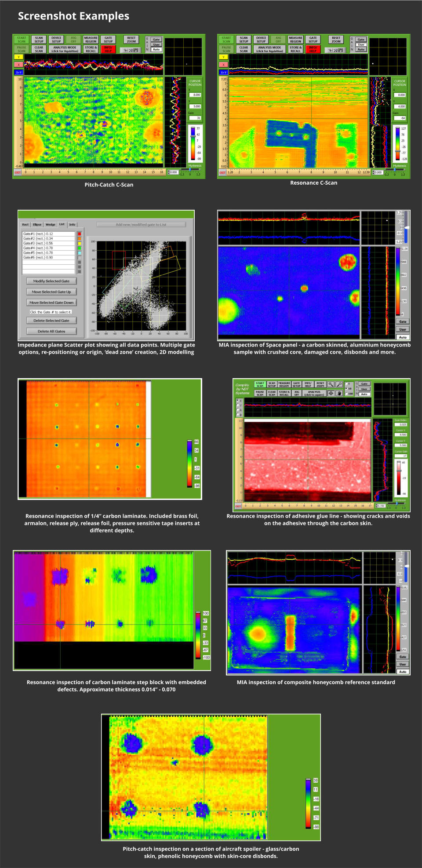422x868 pixels.
Task: Select the hand pan tool icon
Action: (339, 393)
